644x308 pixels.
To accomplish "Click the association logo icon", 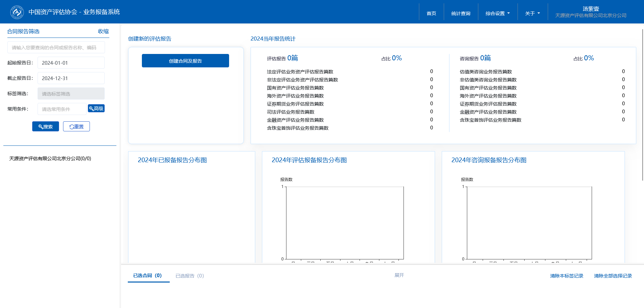I will click(17, 12).
